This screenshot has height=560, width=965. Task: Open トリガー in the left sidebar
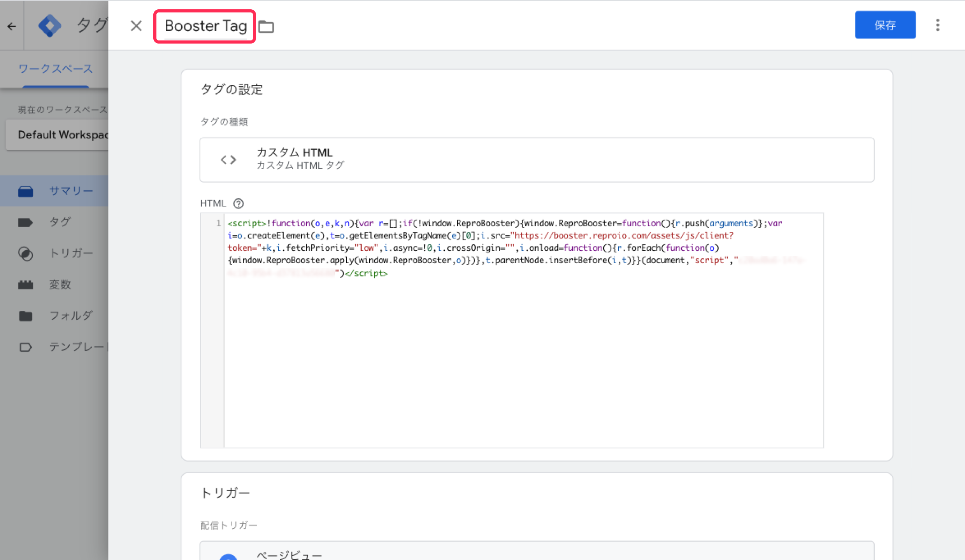pyautogui.click(x=70, y=254)
